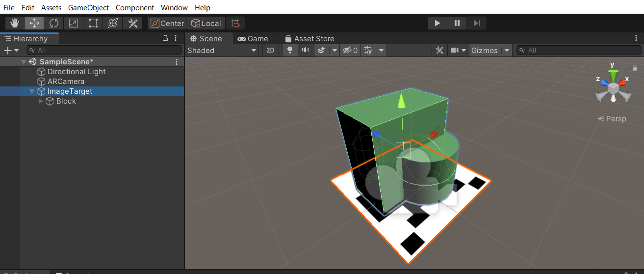This screenshot has width=644, height=274.
Task: Toggle 2D scene view mode
Action: (270, 50)
